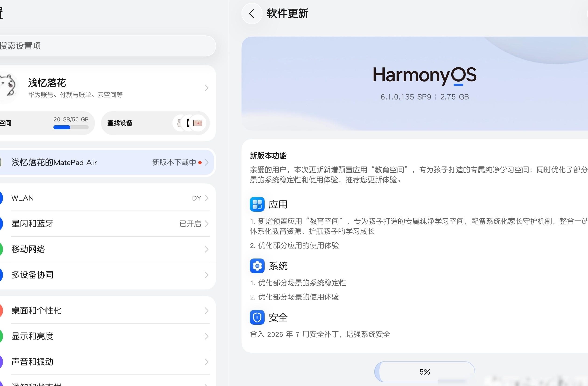Open the WLAN settings label

22,198
